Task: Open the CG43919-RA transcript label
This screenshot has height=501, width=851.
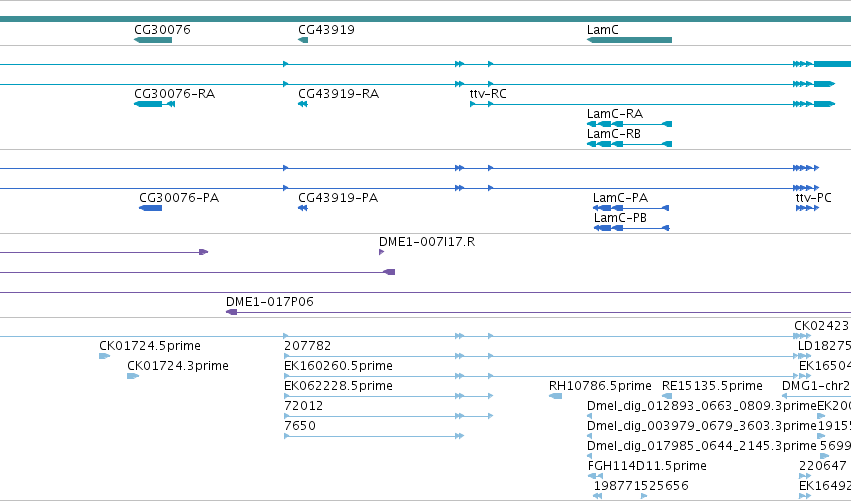Action: [x=338, y=93]
